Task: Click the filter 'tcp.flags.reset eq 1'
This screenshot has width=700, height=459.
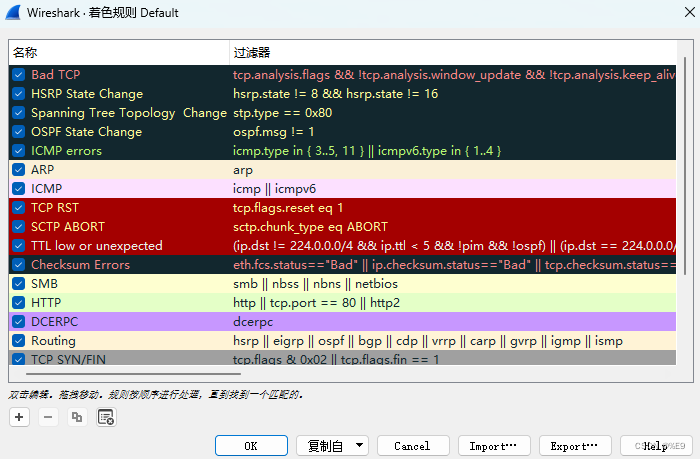Action: 288,208
